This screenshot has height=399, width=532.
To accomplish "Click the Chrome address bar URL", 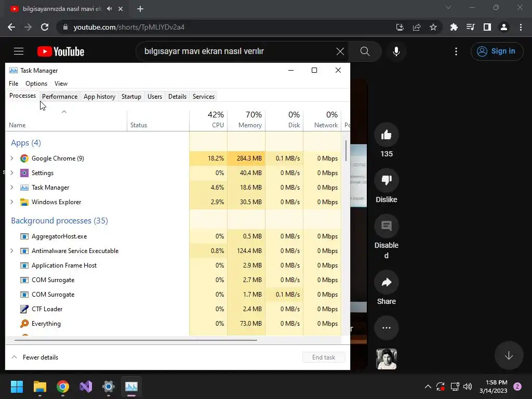I will pos(129,27).
